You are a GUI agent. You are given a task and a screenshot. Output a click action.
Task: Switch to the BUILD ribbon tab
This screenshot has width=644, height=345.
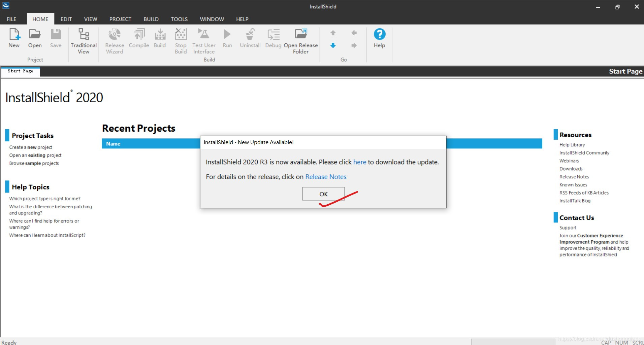(x=151, y=19)
